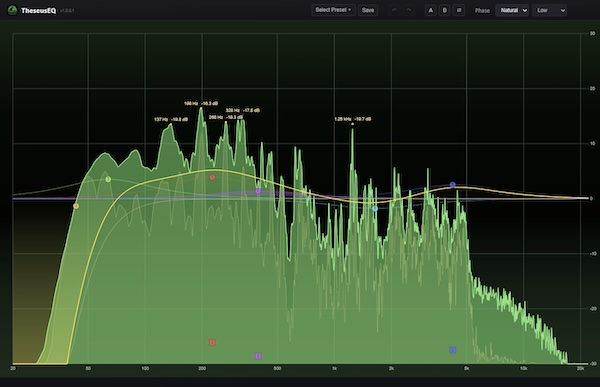Click the 328 Hz peak label

pyautogui.click(x=243, y=110)
